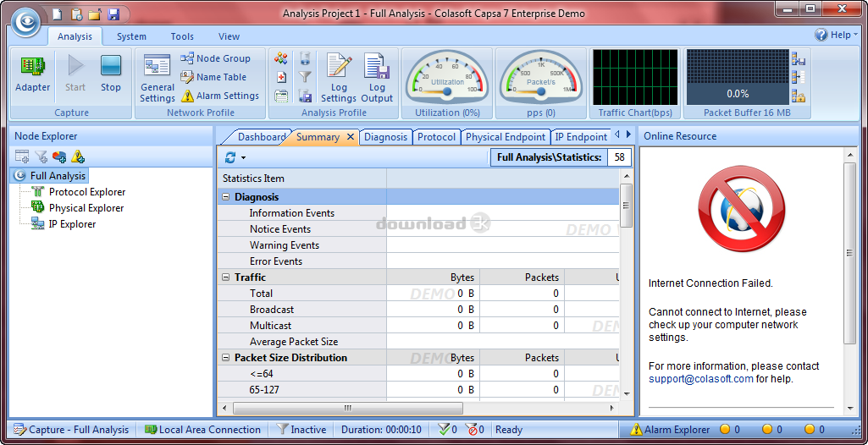The width and height of the screenshot is (868, 445).
Task: Switch to the System ribbon tab
Action: coord(131,36)
